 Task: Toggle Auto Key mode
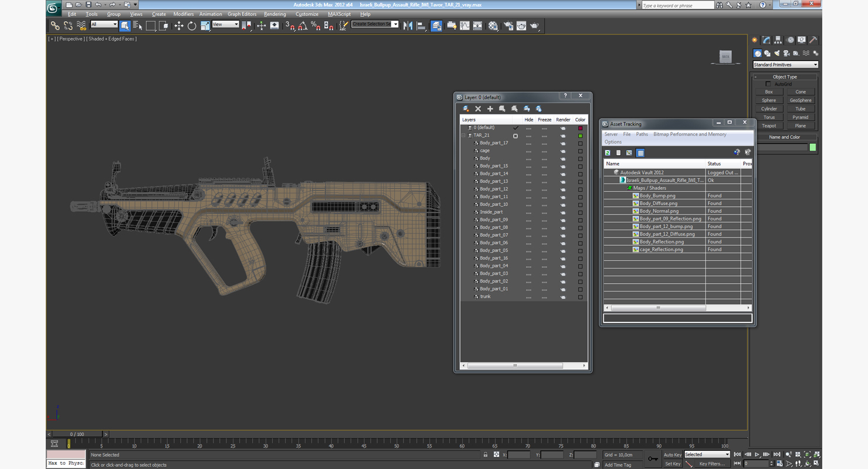pyautogui.click(x=673, y=455)
